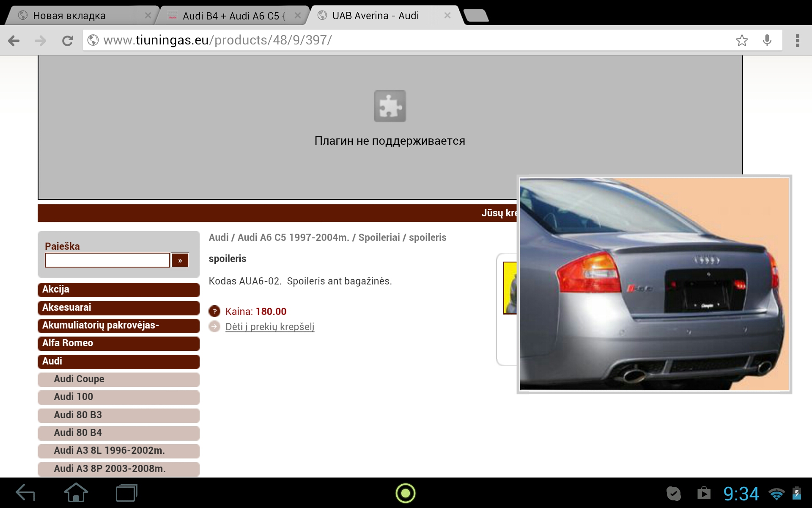Click the Paieška search input field
Screen dimensions: 812x508
[107, 260]
